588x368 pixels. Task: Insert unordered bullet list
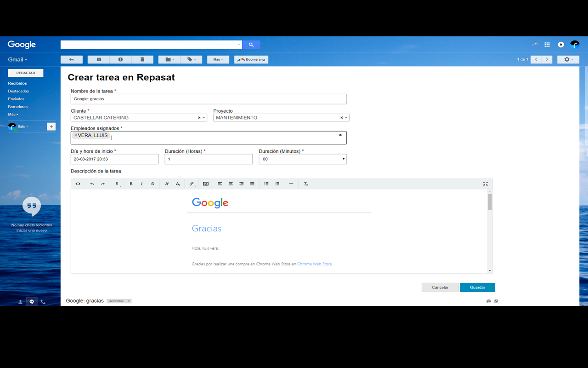pos(266,184)
